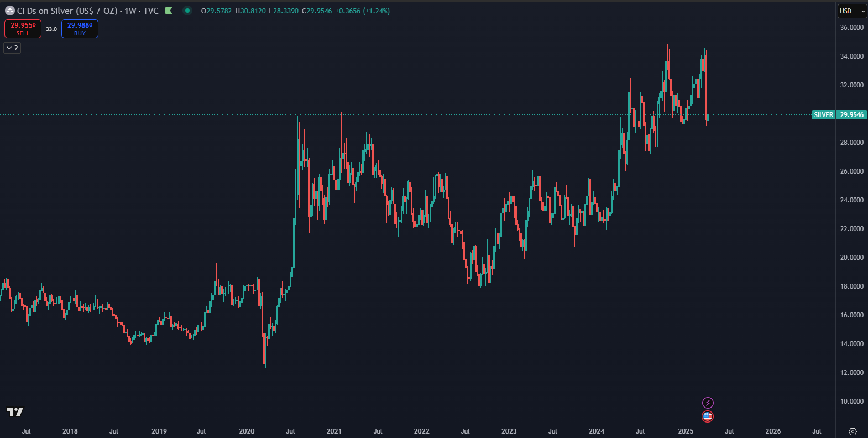The height and width of the screenshot is (438, 868).
Task: Open the USD currency dropdown
Action: coord(851,11)
